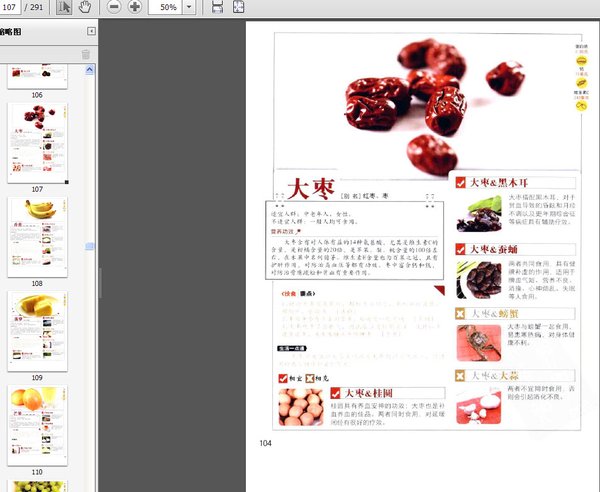Viewport: 600px width, 492px height.
Task: Click the 大枣&黑木耳 heading
Action: pyautogui.click(x=499, y=183)
